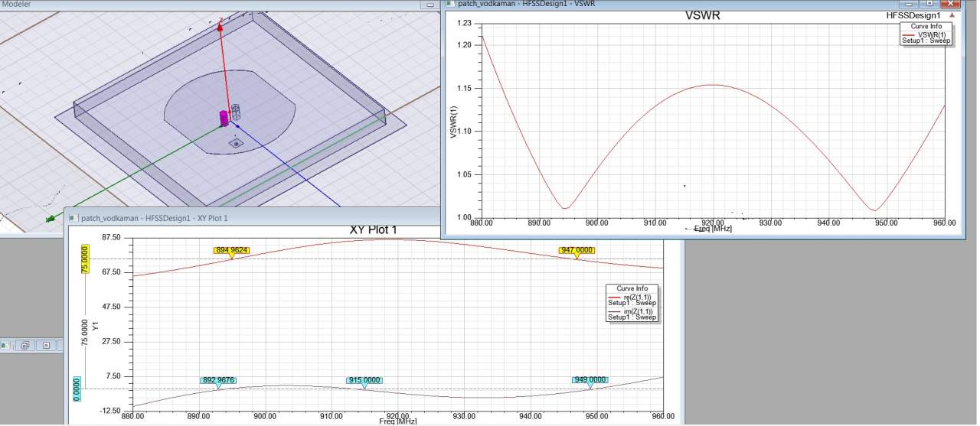
Task: Click the maximize icon in minimized window bar
Action: click(x=46, y=345)
